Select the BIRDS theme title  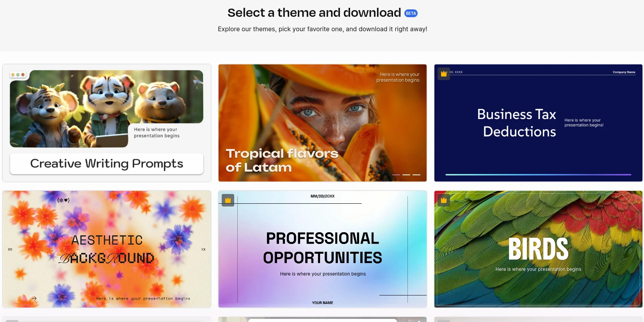(x=538, y=249)
